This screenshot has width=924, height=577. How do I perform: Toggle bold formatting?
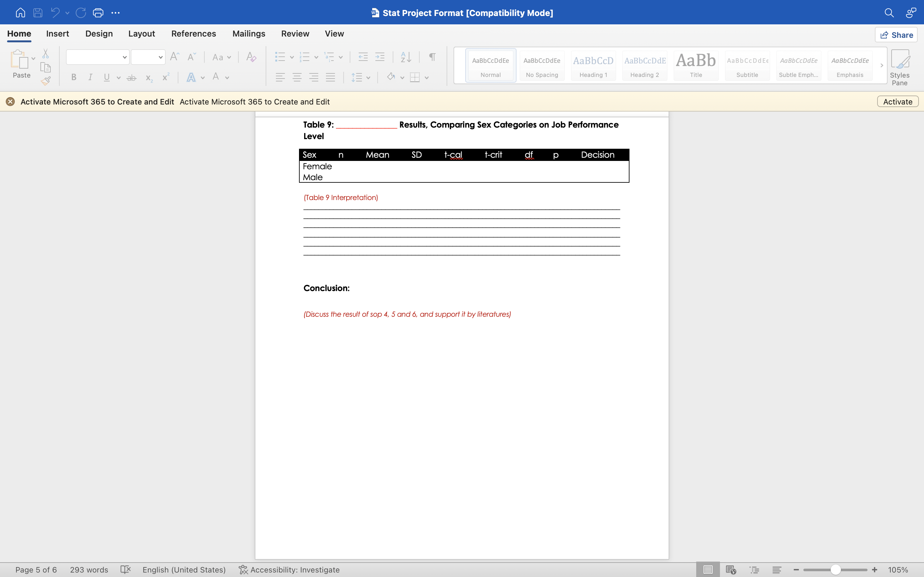pos(74,77)
